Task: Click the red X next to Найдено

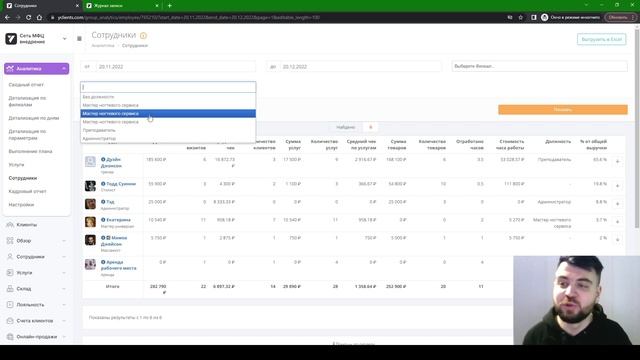Action: [371, 127]
